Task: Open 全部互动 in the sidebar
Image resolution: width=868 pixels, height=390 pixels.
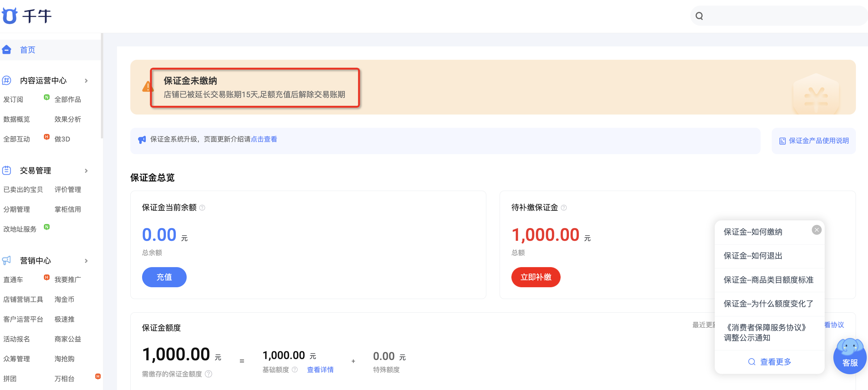Action: (x=16, y=139)
